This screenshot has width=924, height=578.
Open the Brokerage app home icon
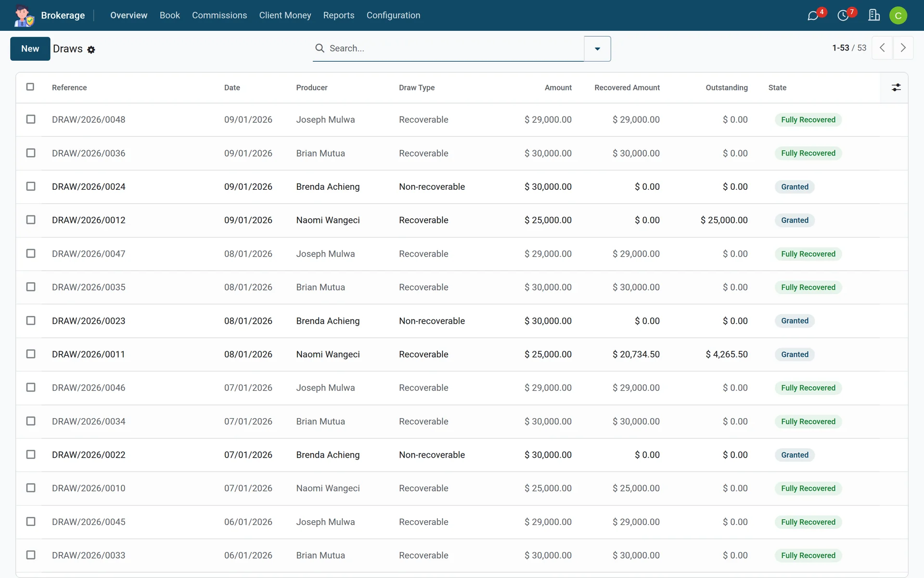pyautogui.click(x=23, y=15)
